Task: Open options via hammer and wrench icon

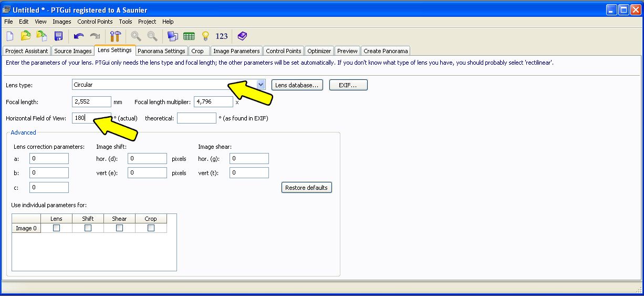Action: click(115, 36)
